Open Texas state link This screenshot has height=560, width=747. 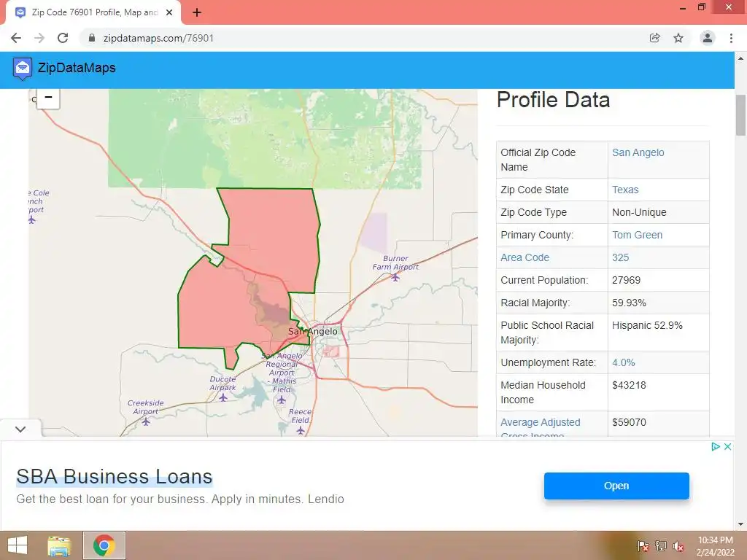[625, 190]
